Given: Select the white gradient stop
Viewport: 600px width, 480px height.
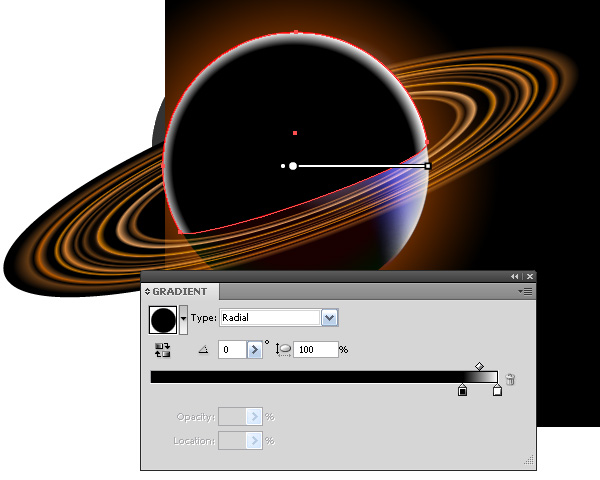Looking at the screenshot, I should click(497, 390).
